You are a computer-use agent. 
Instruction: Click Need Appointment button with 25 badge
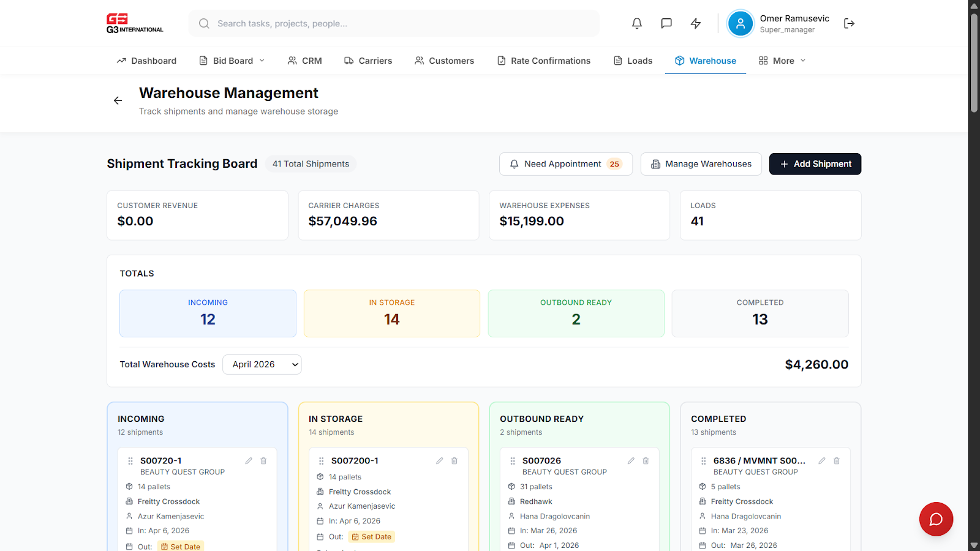566,164
